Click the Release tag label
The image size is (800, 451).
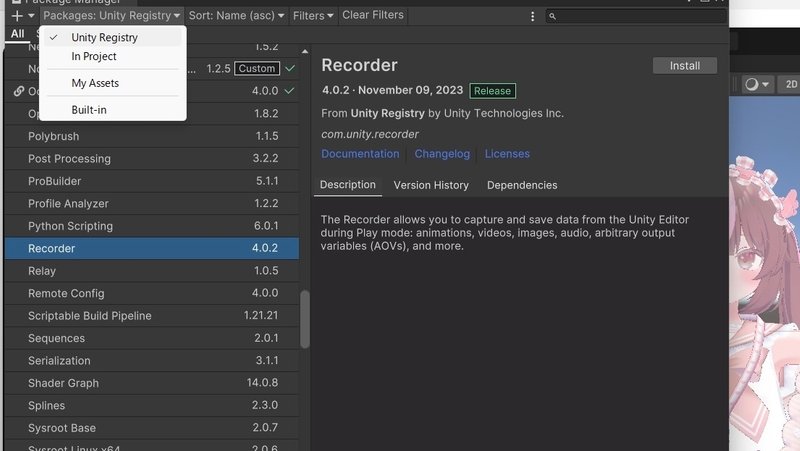[x=492, y=91]
